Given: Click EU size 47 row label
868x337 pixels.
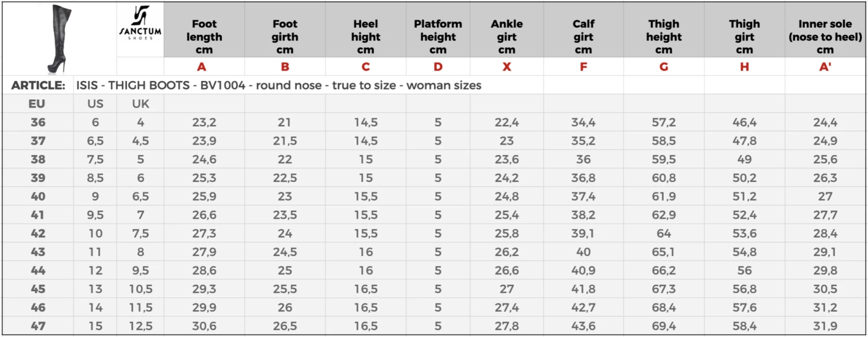Looking at the screenshot, I should [38, 326].
